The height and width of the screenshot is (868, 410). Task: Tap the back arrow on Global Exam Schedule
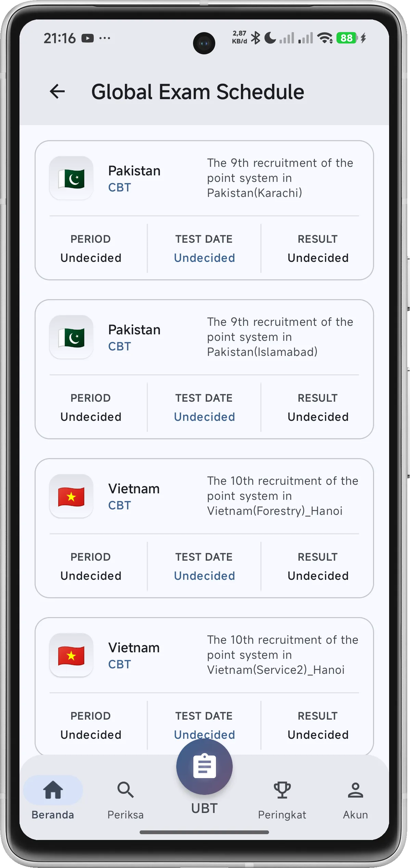[56, 91]
